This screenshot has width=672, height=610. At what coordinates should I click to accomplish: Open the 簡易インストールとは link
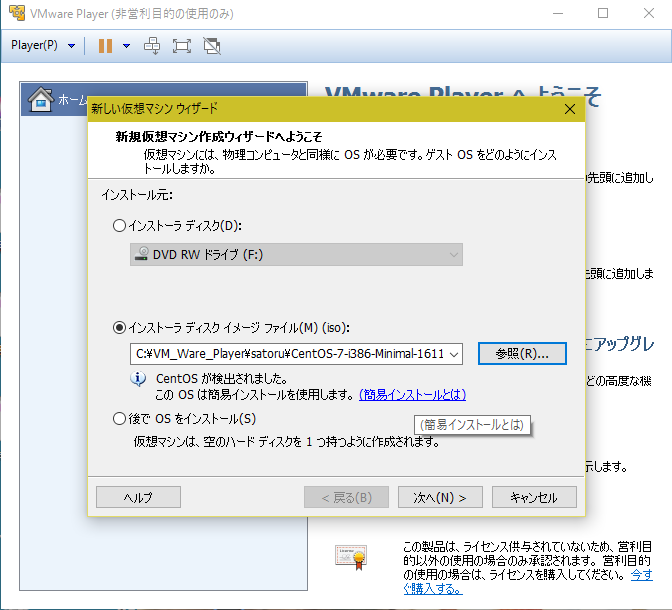[412, 394]
